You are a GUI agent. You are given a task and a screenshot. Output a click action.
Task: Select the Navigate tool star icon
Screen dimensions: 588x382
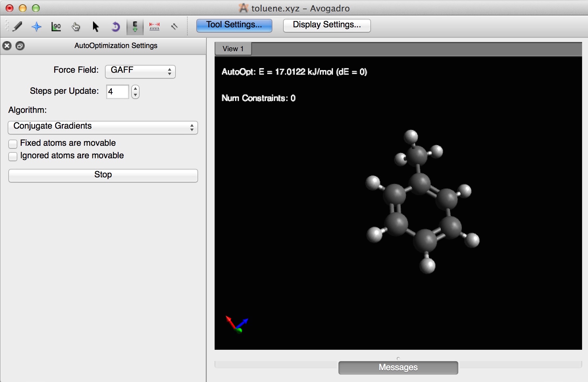click(36, 26)
